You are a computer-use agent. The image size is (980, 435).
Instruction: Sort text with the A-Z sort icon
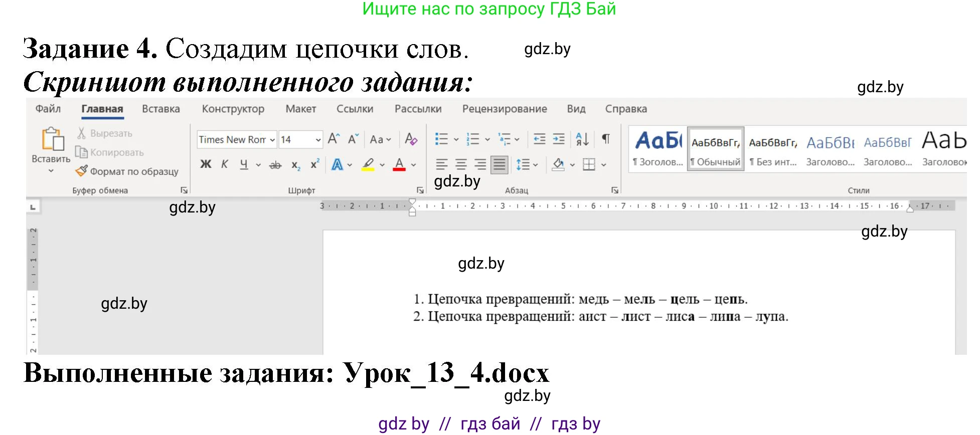point(582,139)
